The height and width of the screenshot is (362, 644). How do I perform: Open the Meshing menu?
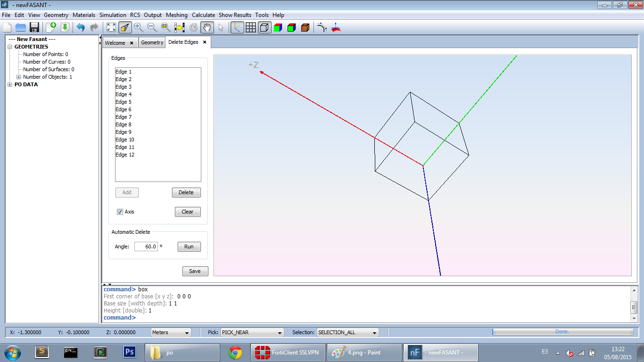pos(177,15)
